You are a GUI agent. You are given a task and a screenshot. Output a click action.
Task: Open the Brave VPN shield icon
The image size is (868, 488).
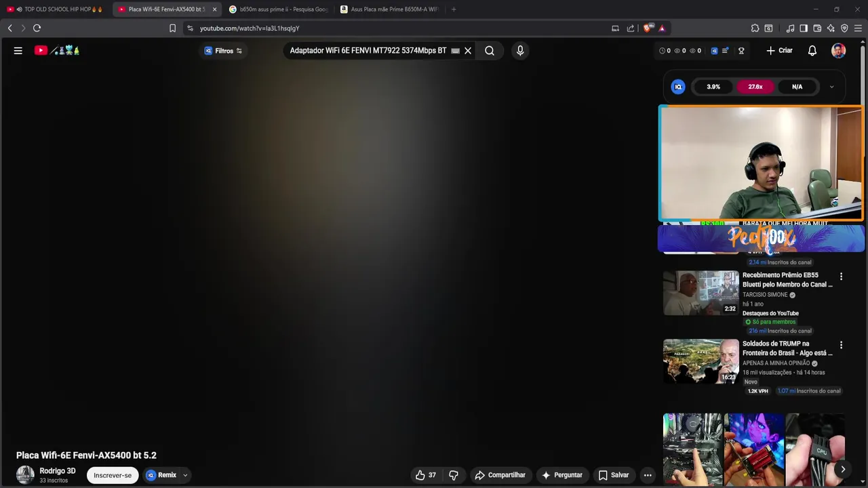point(844,28)
